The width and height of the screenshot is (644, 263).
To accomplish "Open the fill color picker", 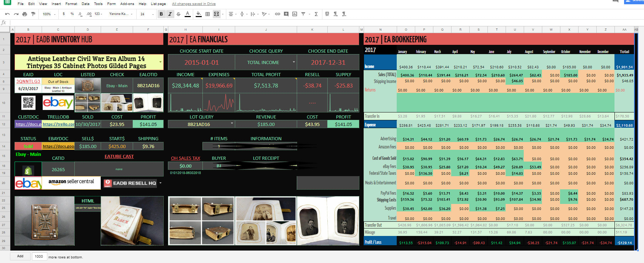I will point(199,14).
